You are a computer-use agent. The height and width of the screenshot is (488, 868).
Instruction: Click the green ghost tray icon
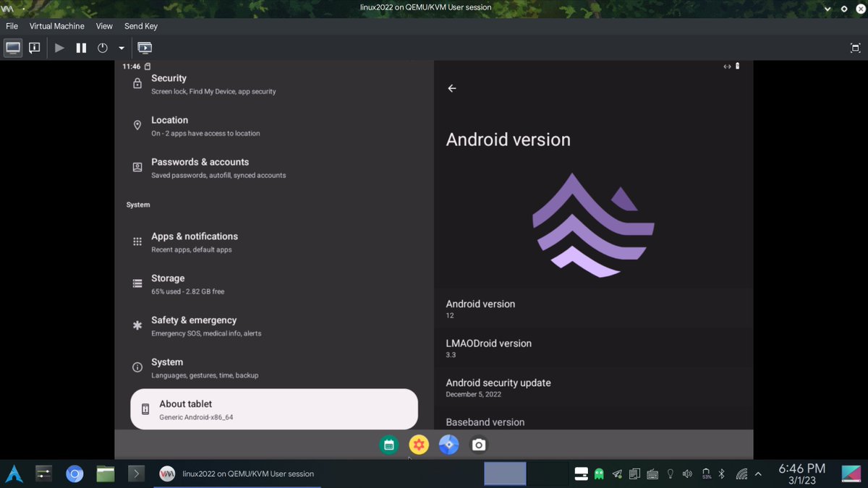(x=599, y=474)
